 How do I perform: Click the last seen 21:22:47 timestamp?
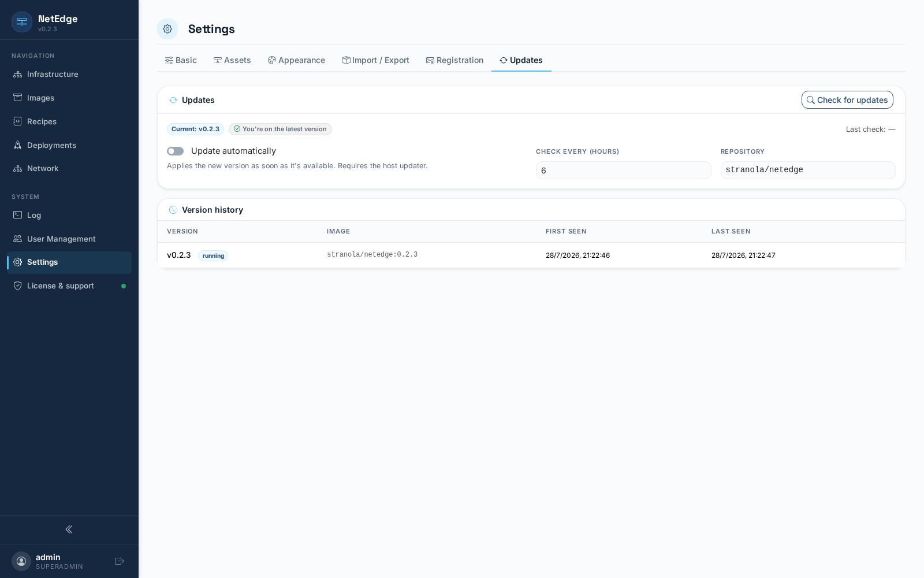click(x=743, y=255)
